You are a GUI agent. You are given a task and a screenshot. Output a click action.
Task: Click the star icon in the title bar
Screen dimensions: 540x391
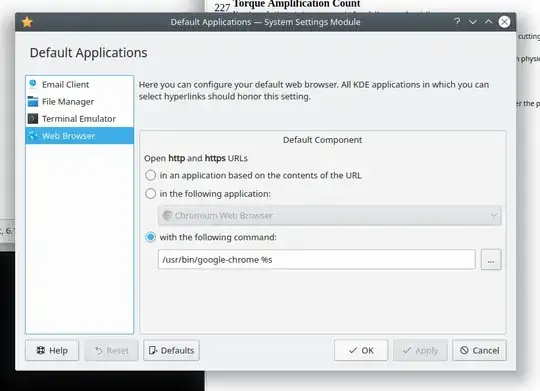[x=27, y=22]
